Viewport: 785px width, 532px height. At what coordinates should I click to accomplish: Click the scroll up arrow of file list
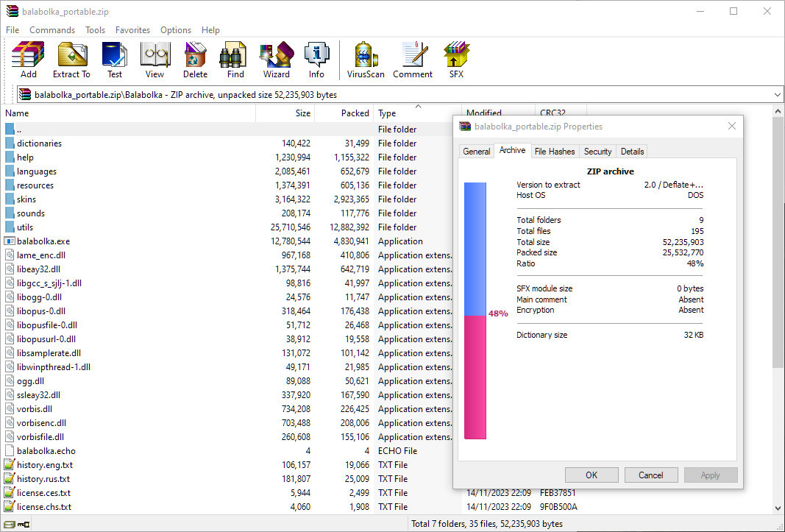pos(778,111)
